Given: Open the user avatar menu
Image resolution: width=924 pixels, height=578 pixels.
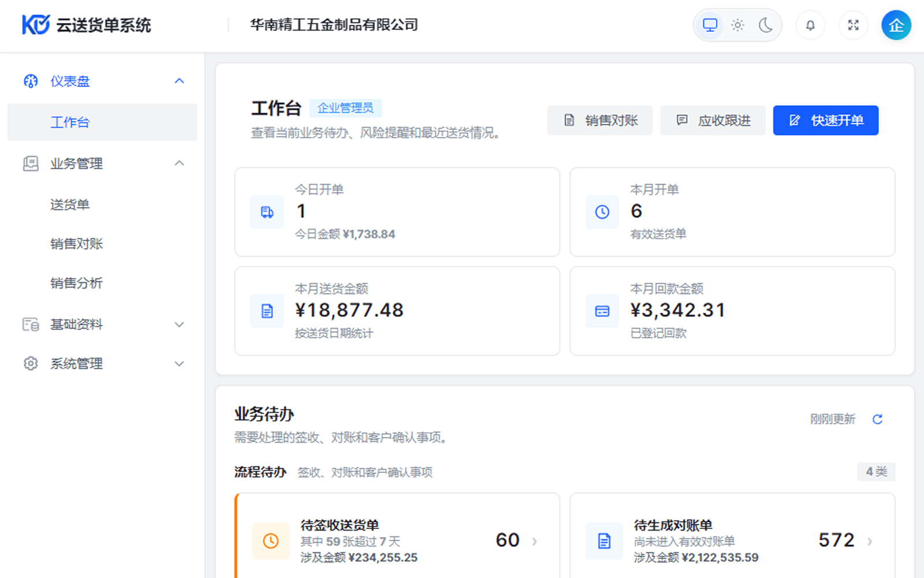Looking at the screenshot, I should tap(896, 25).
